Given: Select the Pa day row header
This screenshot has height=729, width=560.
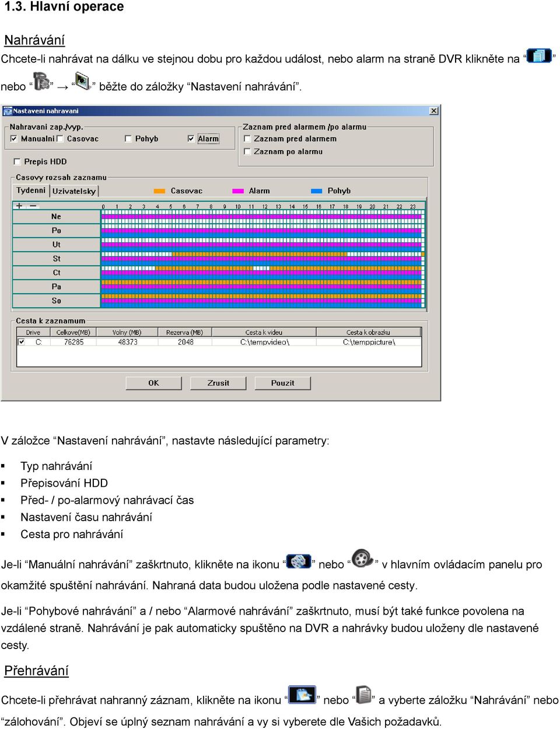Looking at the screenshot, I should 57,287.
